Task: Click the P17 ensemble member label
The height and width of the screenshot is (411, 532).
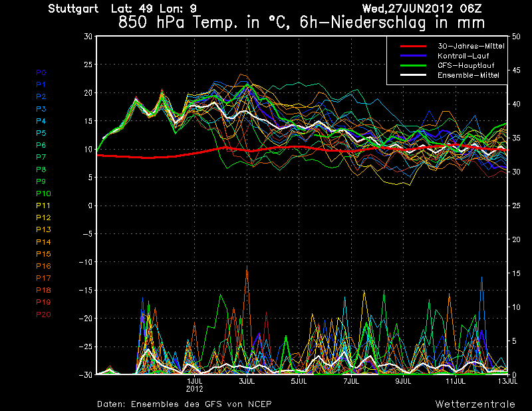Action: tap(43, 278)
